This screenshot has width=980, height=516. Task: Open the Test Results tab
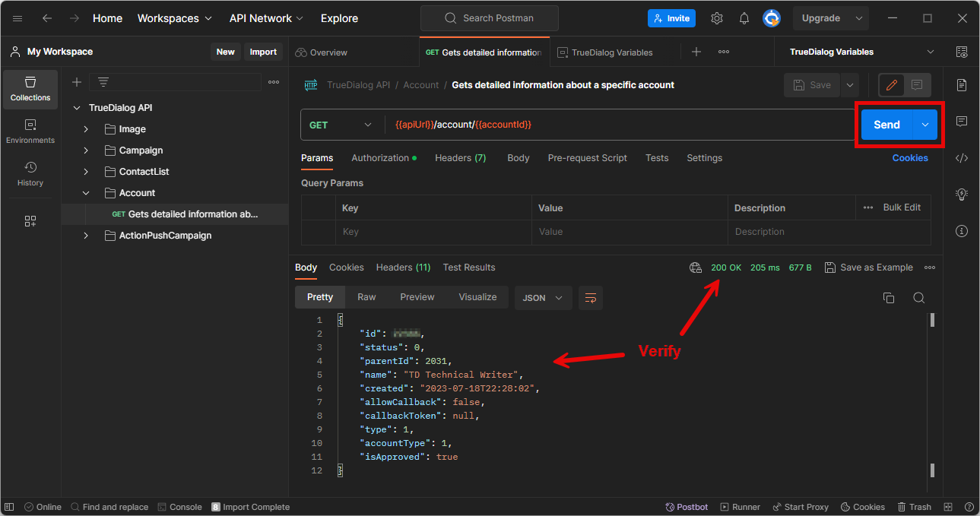[469, 267]
